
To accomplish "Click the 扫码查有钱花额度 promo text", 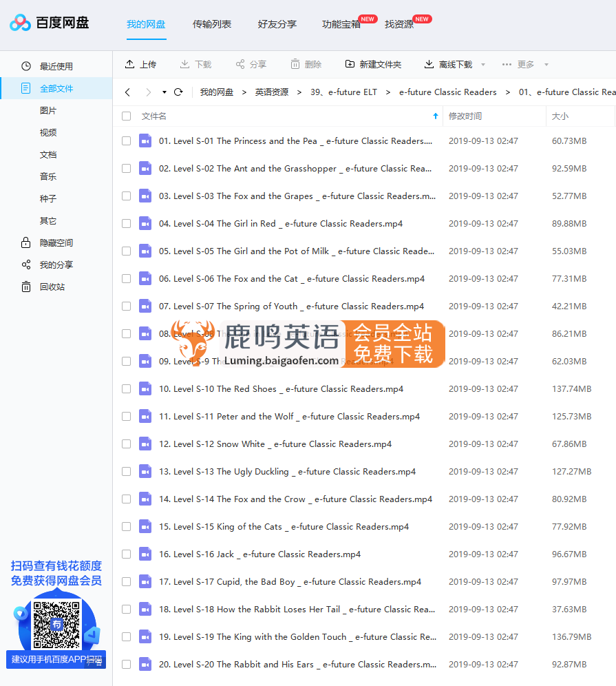I will [x=56, y=565].
